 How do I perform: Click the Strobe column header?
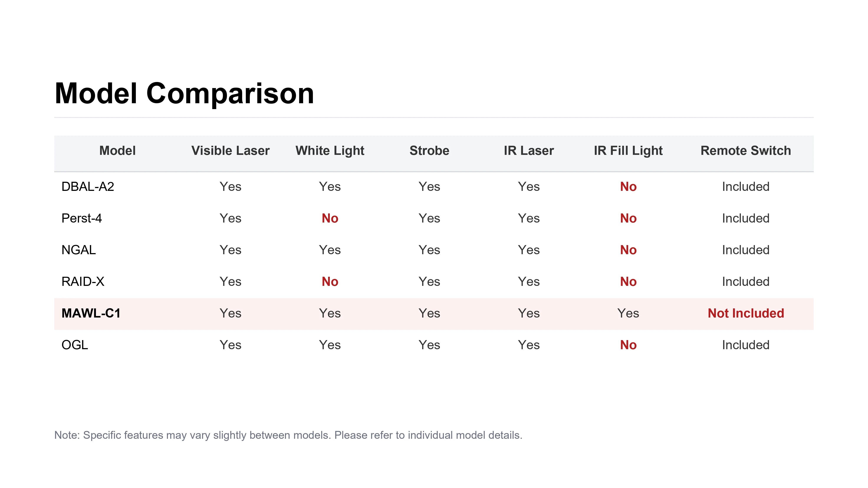tap(429, 151)
